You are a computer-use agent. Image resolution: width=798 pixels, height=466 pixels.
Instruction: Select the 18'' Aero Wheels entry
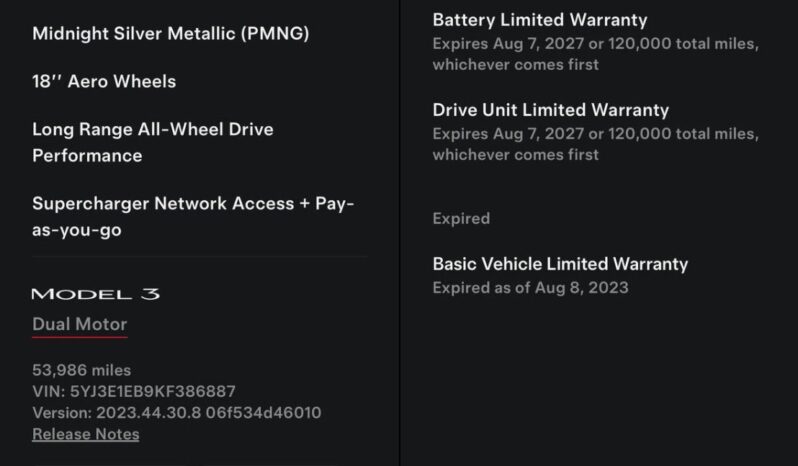click(x=104, y=81)
